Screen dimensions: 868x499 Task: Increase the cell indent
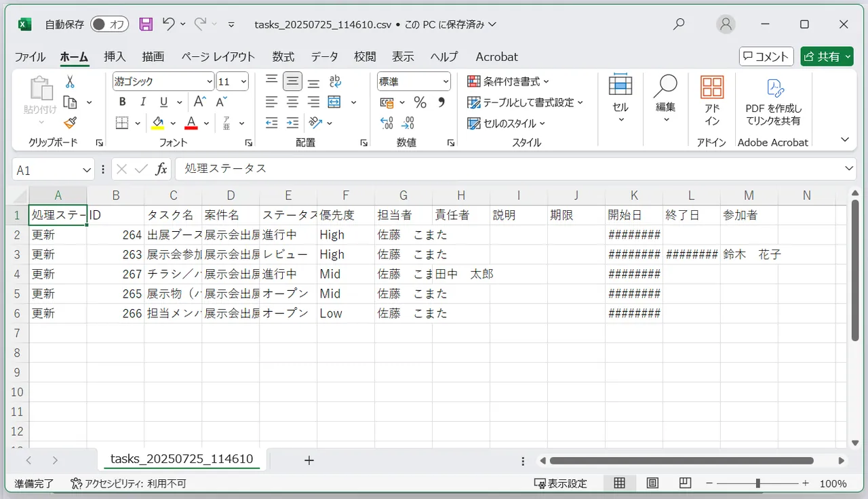(x=292, y=123)
